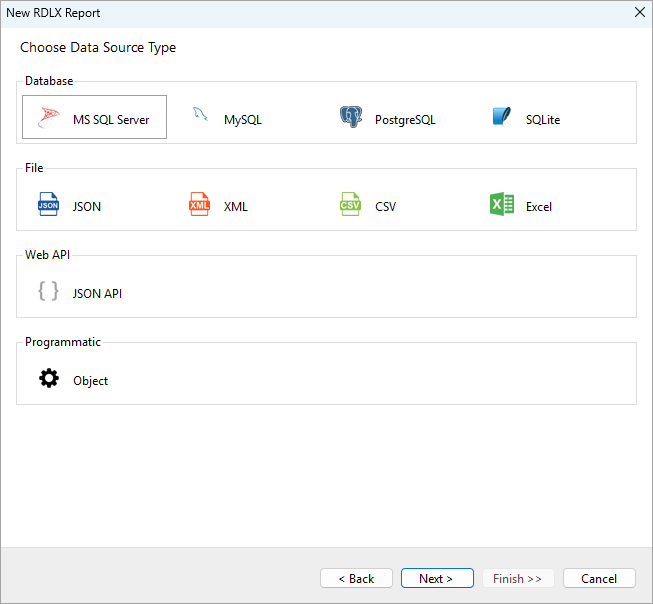Click the PostgreSQL label
Screen dimensions: 653x604
click(x=405, y=120)
